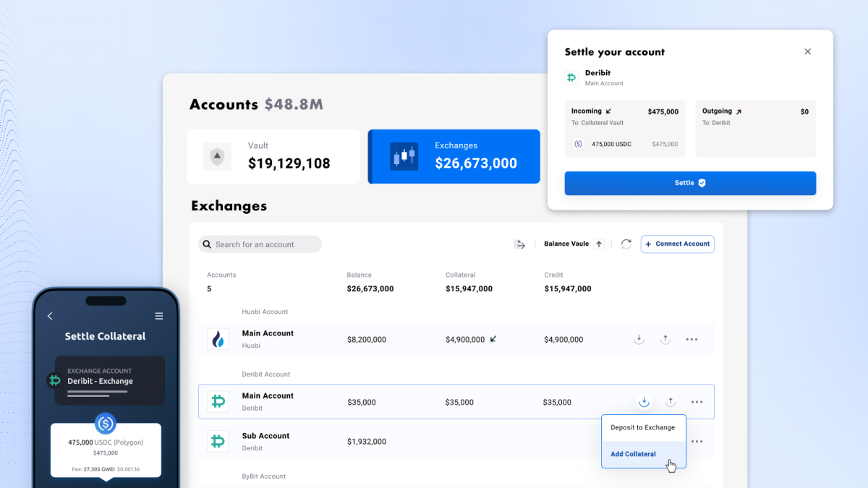Click the '$1,932,000' balance value

367,442
